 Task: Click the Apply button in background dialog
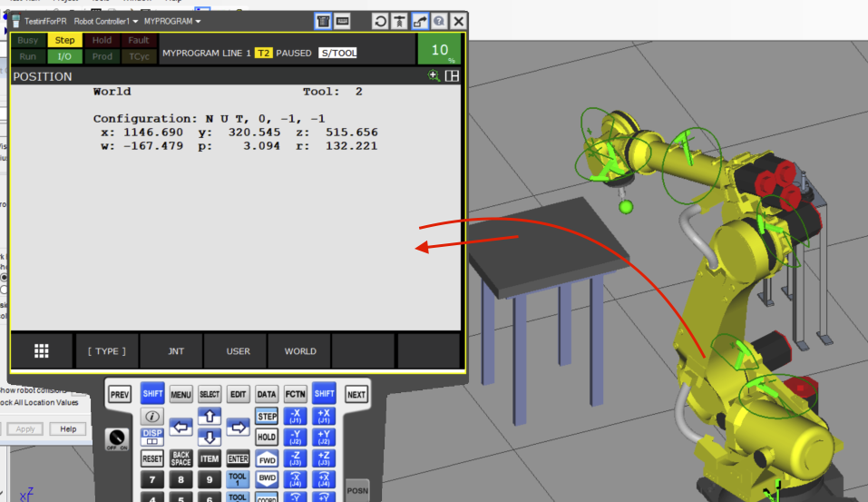(24, 428)
